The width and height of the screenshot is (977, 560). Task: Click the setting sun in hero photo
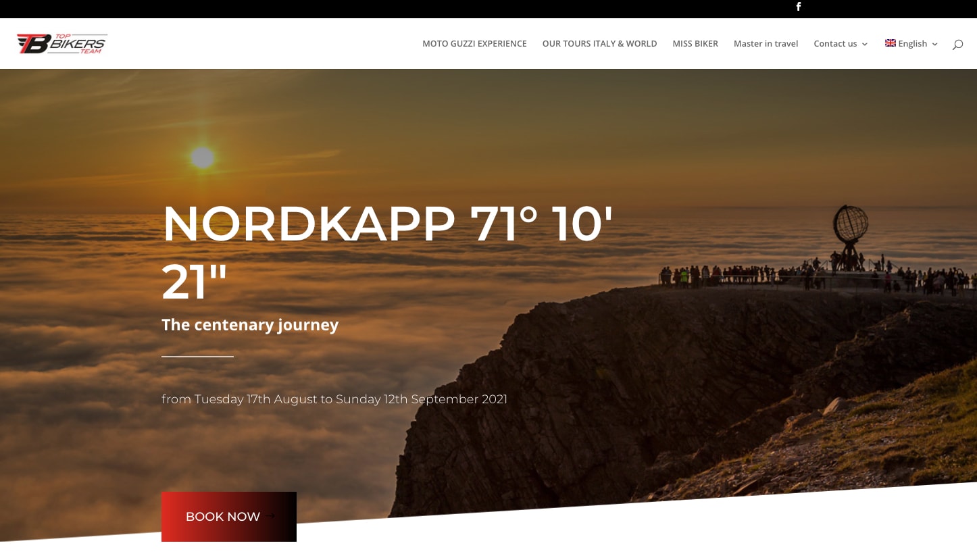click(x=202, y=157)
